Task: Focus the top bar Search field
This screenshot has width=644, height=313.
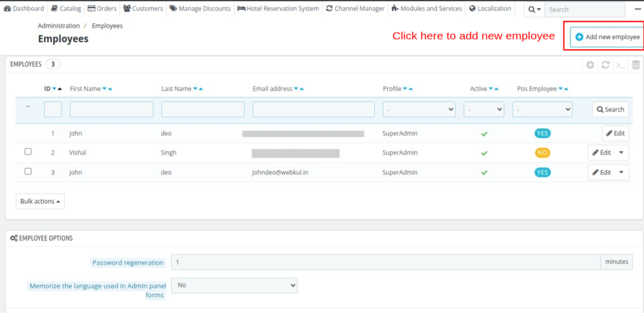Action: pos(585,9)
